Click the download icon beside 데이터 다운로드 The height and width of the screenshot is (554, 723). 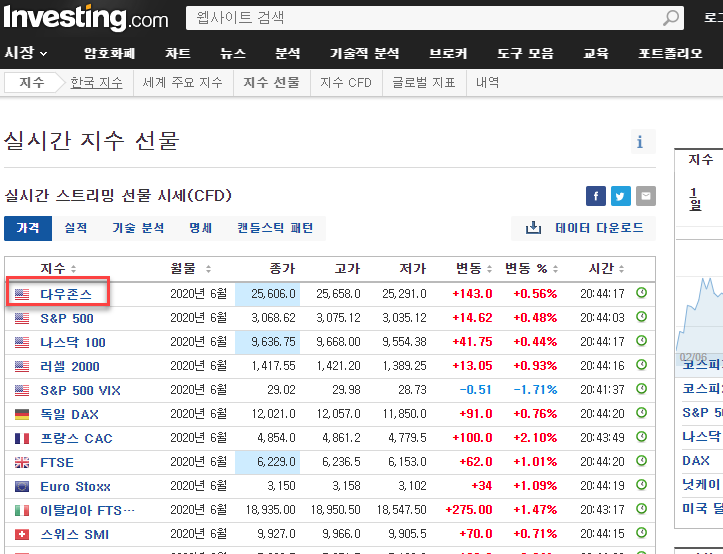(533, 227)
